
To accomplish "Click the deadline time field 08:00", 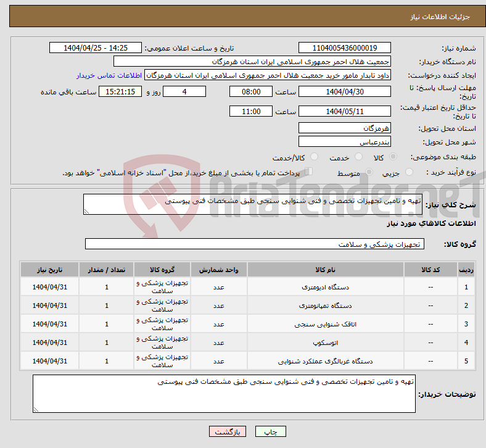I will click(251, 91).
